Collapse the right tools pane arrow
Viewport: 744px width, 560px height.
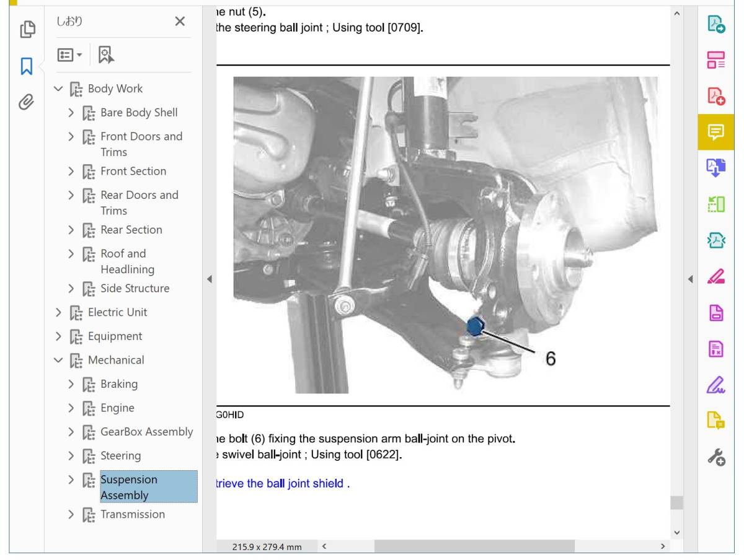point(691,279)
